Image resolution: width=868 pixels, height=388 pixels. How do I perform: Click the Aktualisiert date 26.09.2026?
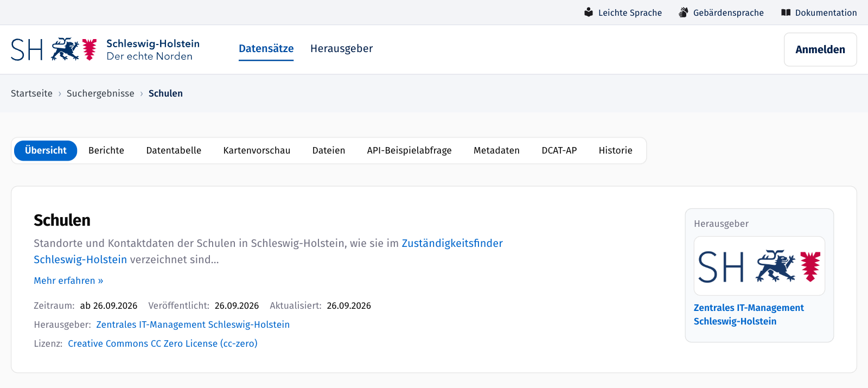tap(349, 306)
